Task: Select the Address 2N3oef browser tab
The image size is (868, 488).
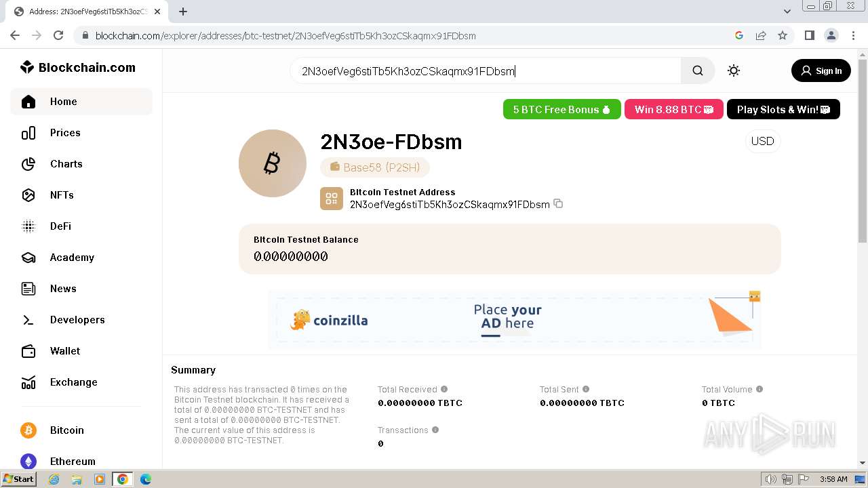Action: pyautogui.click(x=88, y=12)
